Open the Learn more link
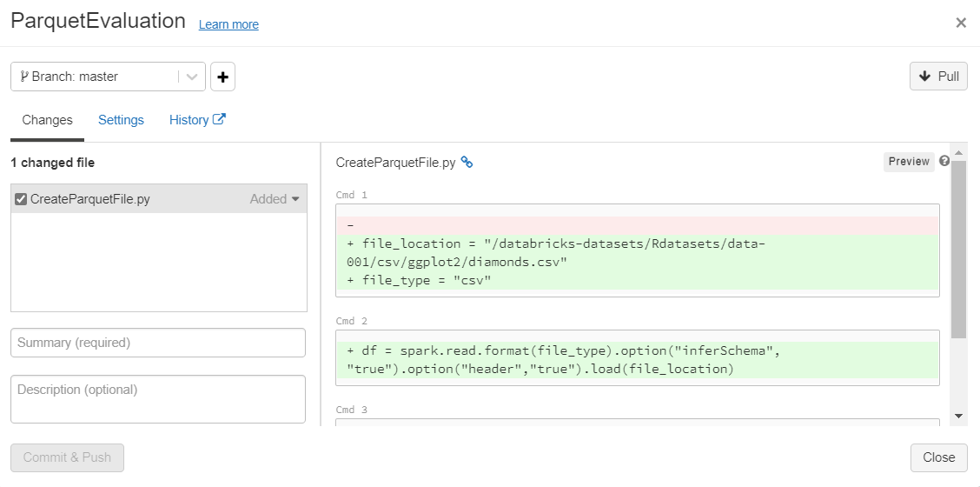 (x=228, y=24)
